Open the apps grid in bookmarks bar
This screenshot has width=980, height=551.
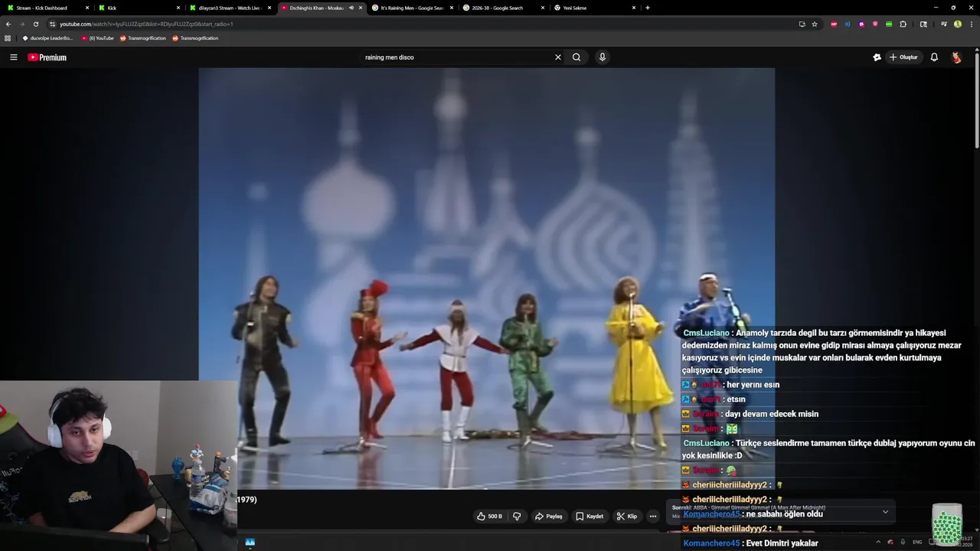(8, 38)
